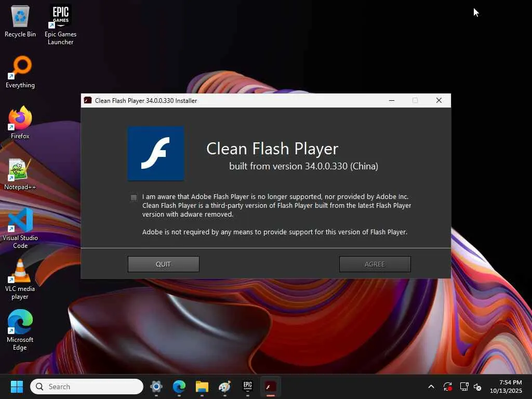The width and height of the screenshot is (532, 399).
Task: Click the Flash installer taskbar icon
Action: point(270,387)
